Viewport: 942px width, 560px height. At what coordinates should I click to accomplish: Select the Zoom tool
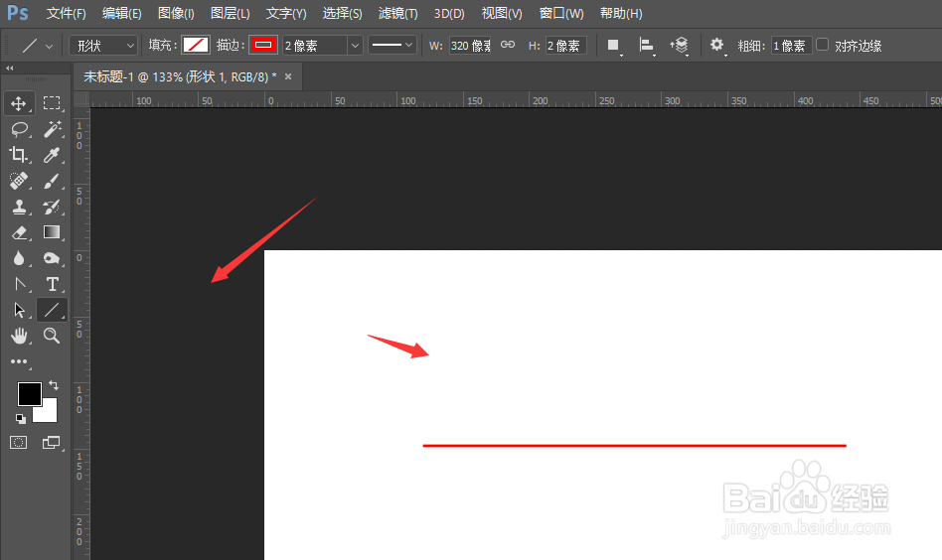pos(52,336)
